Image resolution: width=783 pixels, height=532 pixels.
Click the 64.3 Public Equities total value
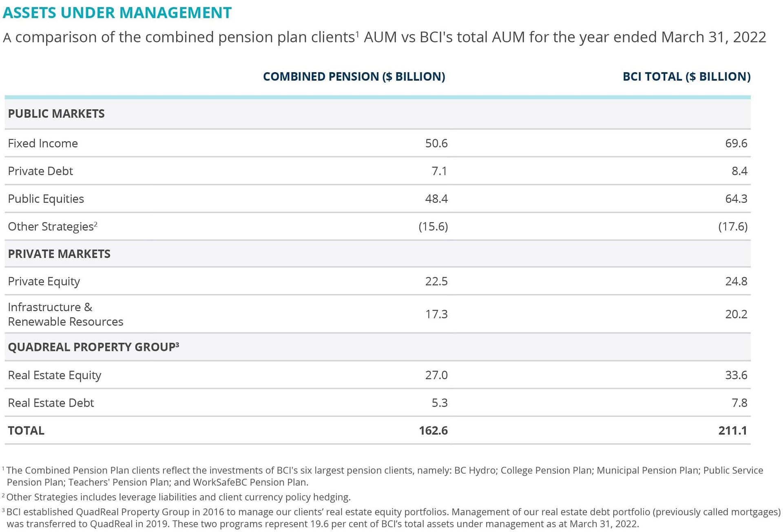[x=736, y=199]
